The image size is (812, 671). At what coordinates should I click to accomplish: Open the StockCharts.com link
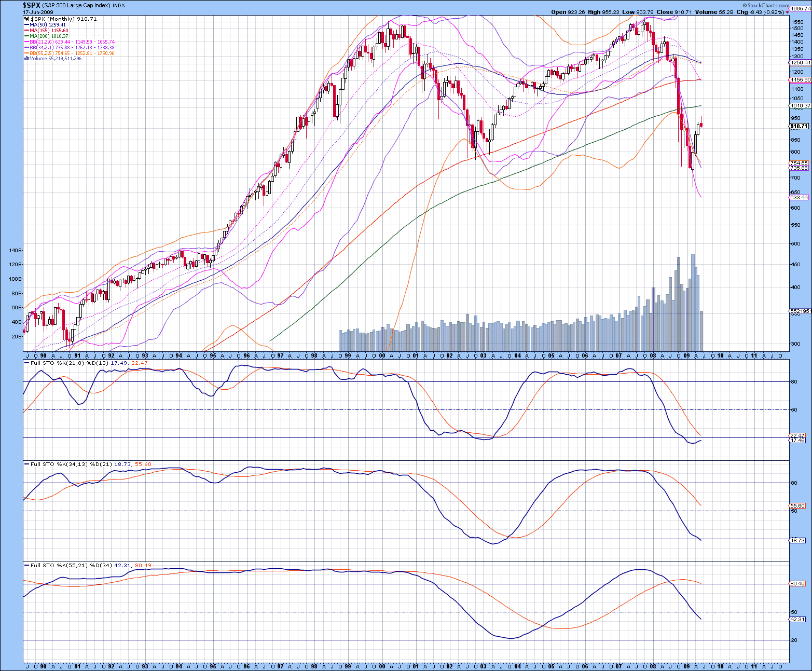768,6
